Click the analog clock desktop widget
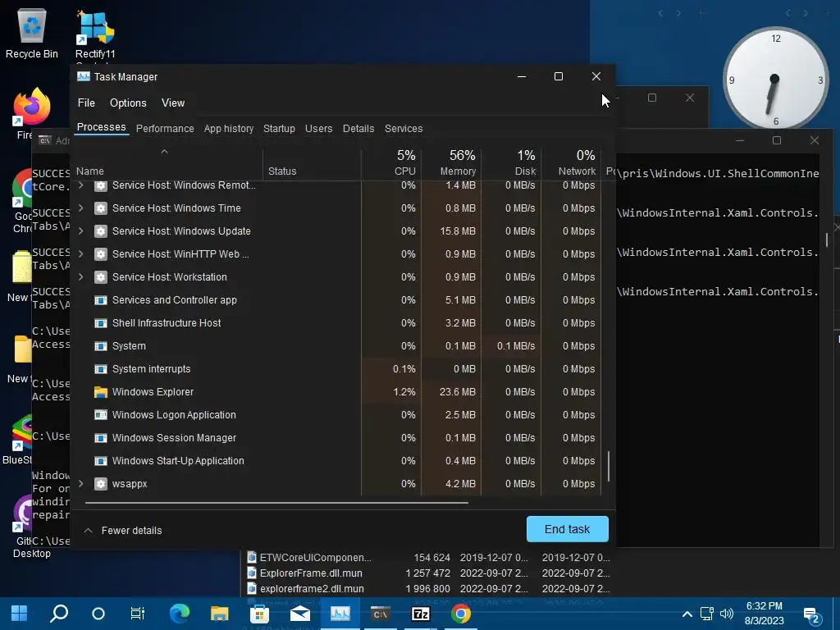The height and width of the screenshot is (630, 840). coord(775,80)
